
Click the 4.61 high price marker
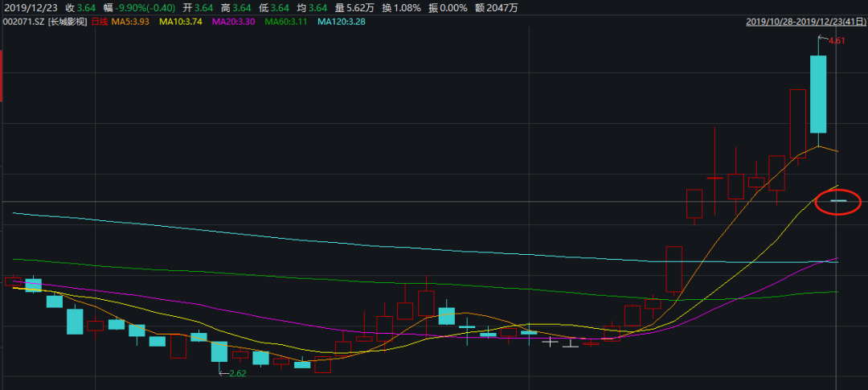click(x=837, y=40)
